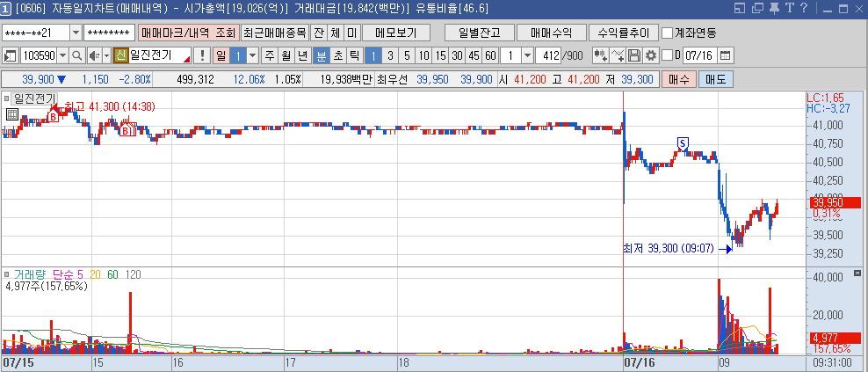Click the 매수 buy button
Viewport: 868px width, 372px height.
point(679,79)
